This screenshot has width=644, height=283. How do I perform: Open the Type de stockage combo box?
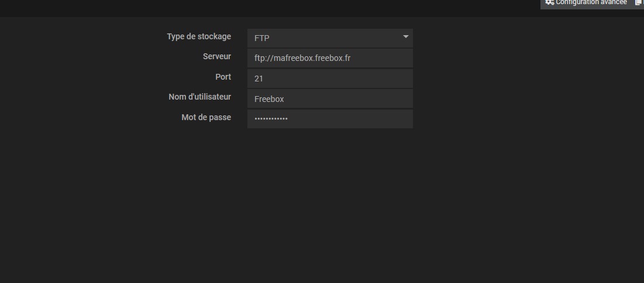pyautogui.click(x=330, y=38)
